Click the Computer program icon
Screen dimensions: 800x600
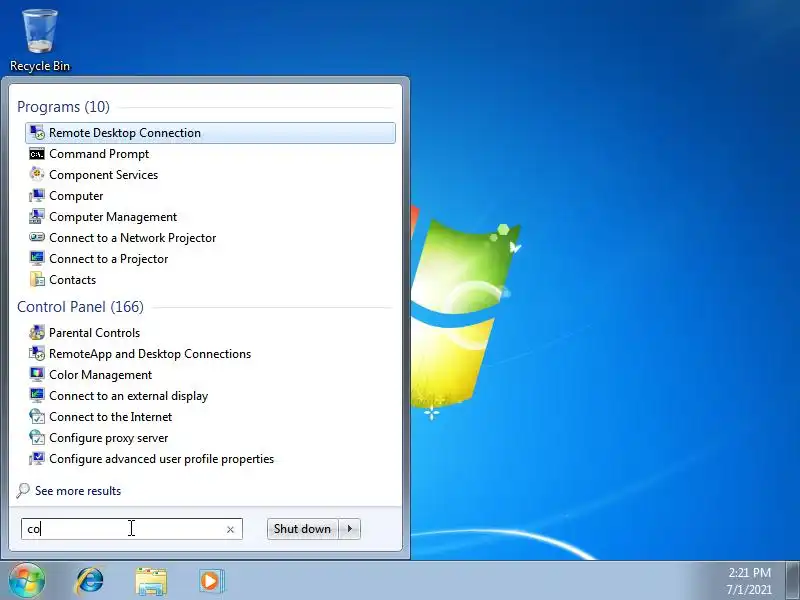[37, 195]
